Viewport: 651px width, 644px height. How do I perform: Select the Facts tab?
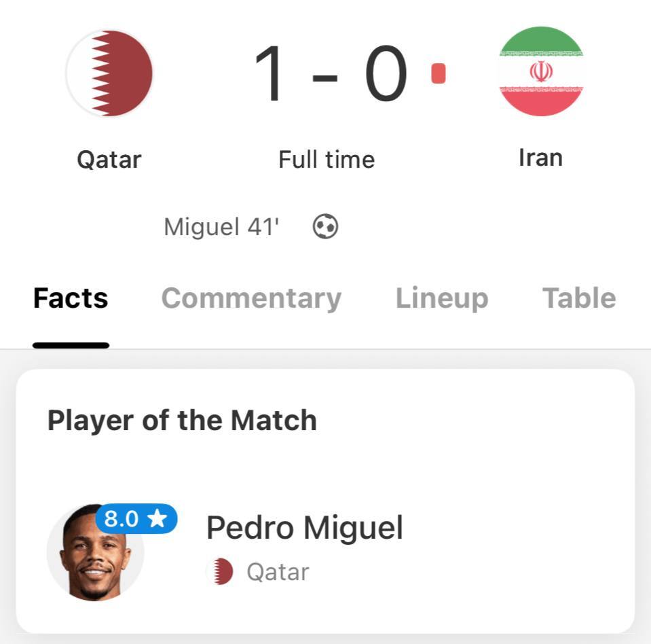[x=70, y=297]
